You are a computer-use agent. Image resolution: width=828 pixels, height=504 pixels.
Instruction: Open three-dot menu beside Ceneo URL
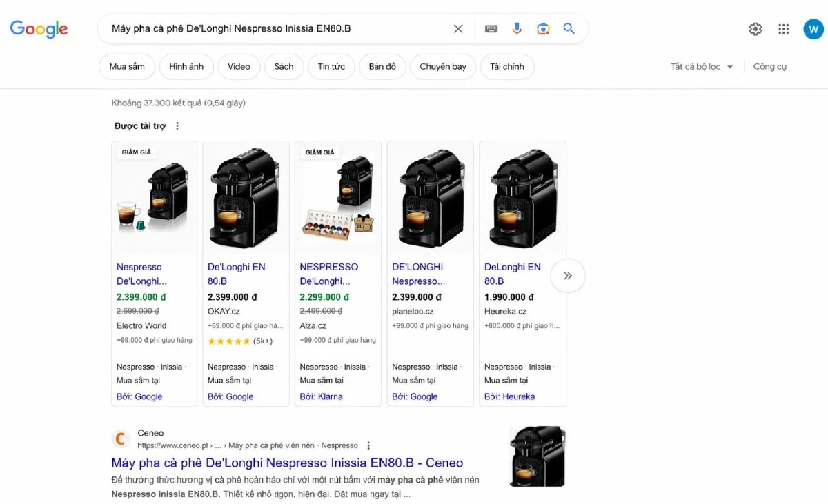click(368, 445)
